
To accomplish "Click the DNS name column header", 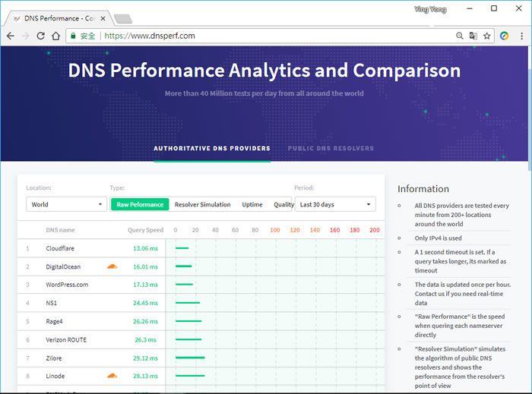I will [60, 230].
